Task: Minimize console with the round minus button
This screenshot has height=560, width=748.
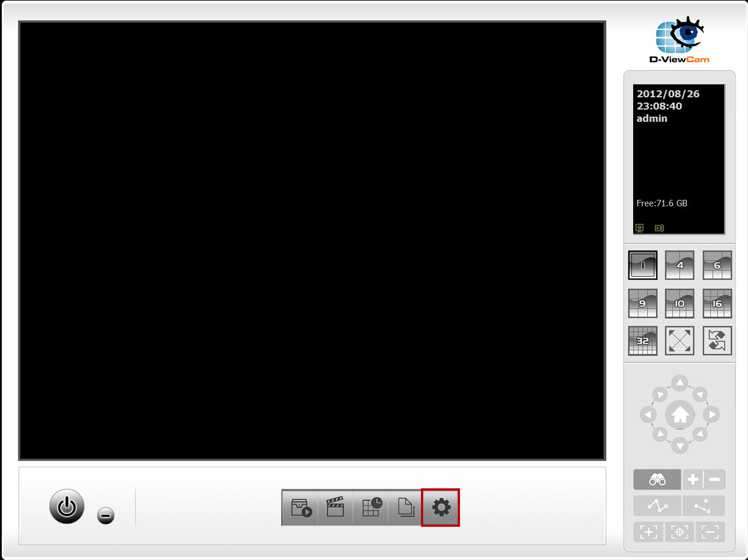Action: (x=106, y=516)
